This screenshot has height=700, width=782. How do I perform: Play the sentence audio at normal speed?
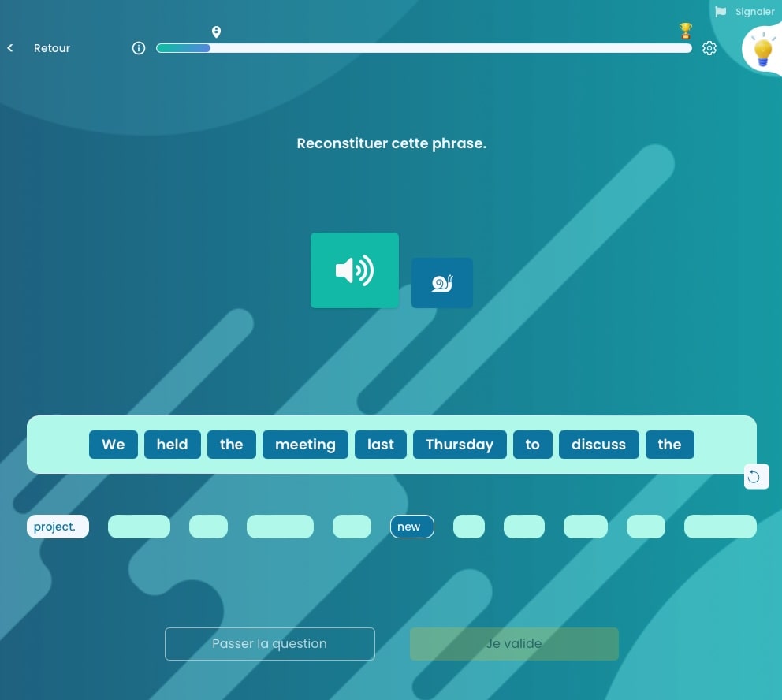click(355, 270)
